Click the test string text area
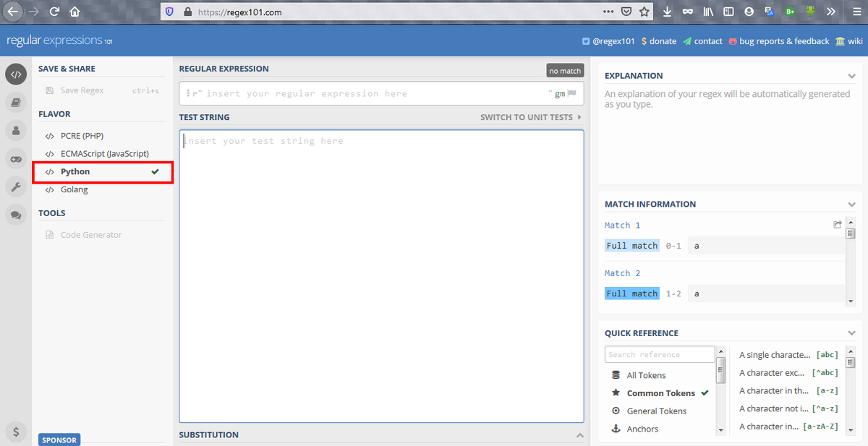Image resolution: width=868 pixels, height=446 pixels. (x=381, y=275)
